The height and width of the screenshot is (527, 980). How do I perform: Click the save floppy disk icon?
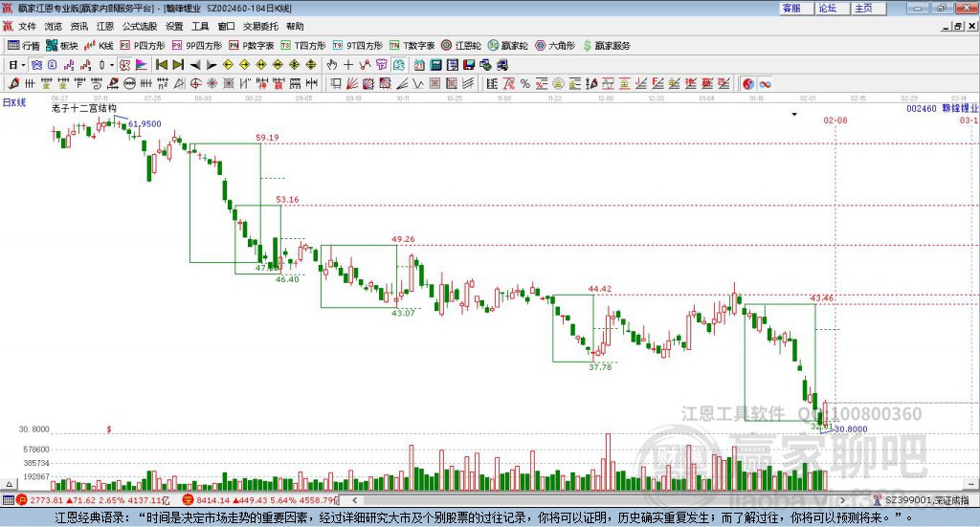click(469, 65)
